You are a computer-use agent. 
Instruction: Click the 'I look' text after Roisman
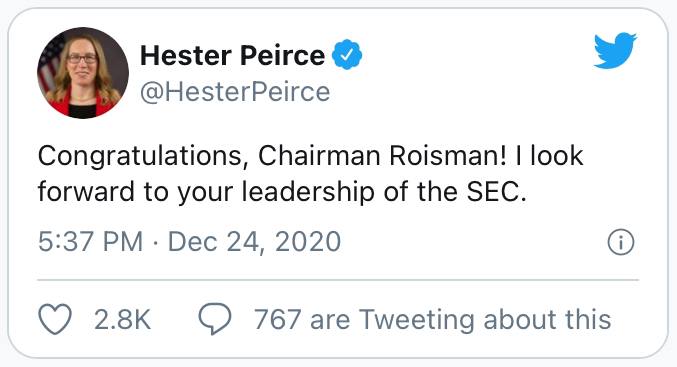tap(550, 155)
